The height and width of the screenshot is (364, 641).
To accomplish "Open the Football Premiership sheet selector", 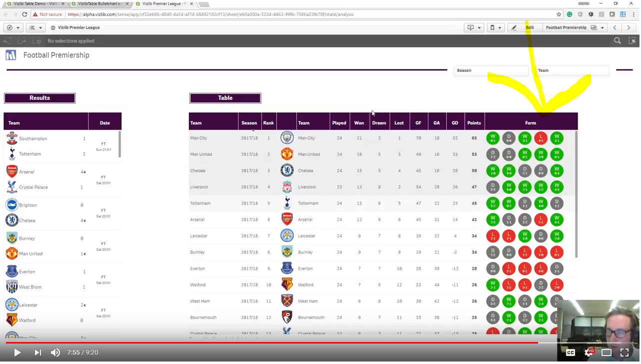I will pyautogui.click(x=574, y=27).
